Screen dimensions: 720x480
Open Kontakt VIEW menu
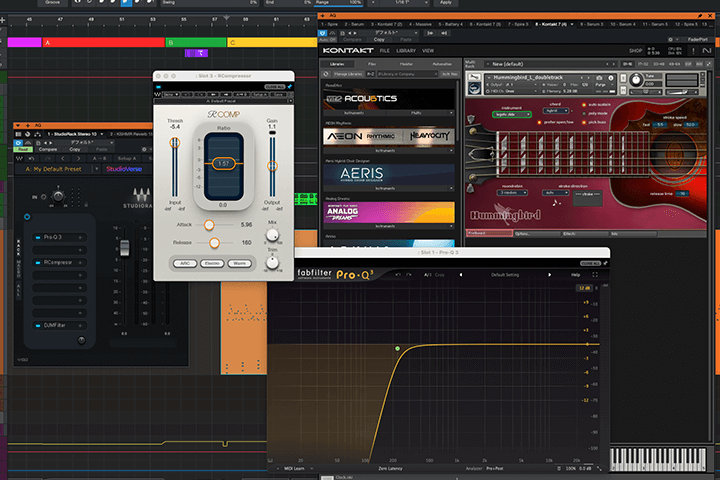coord(428,51)
